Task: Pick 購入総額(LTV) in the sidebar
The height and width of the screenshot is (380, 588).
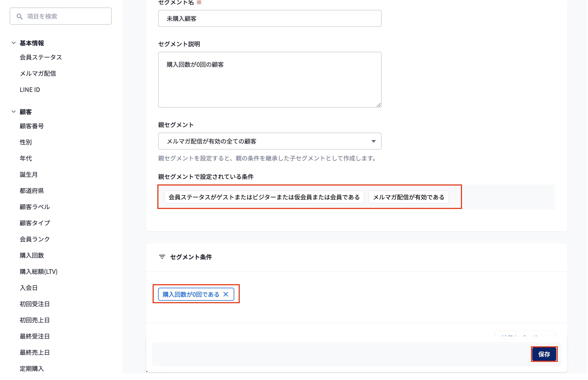Action: click(x=39, y=272)
